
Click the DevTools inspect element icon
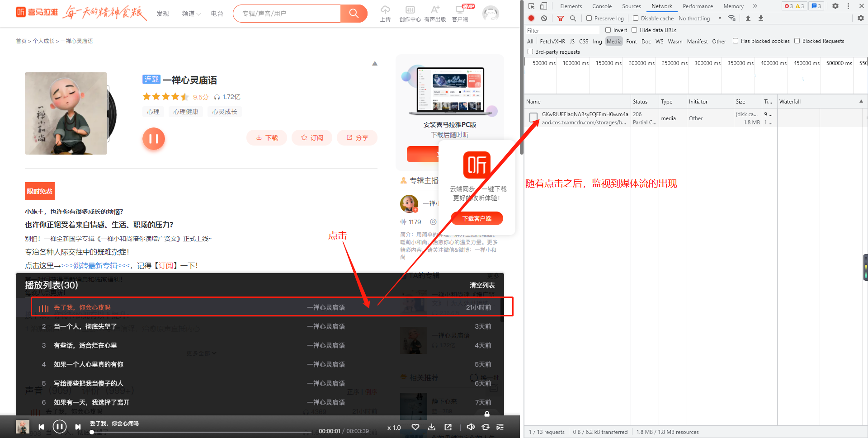[x=532, y=6]
